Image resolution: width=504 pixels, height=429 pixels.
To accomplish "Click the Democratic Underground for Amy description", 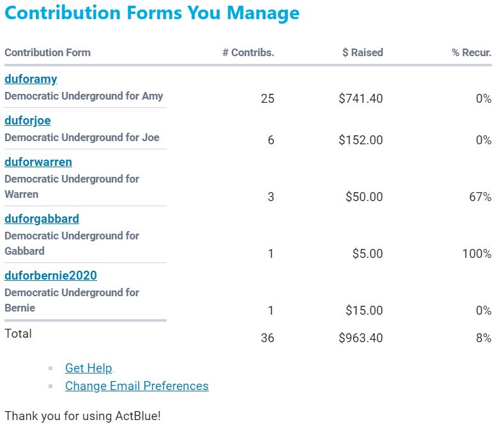I will pos(84,96).
